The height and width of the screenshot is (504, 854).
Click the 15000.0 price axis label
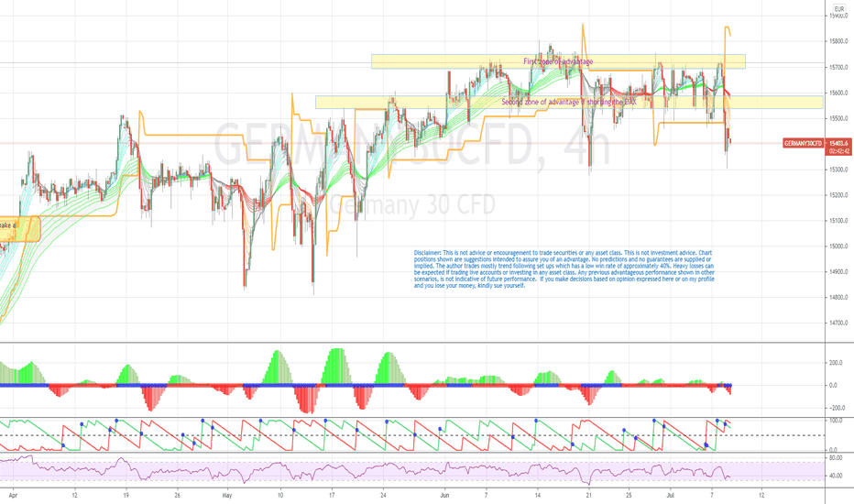(x=838, y=247)
